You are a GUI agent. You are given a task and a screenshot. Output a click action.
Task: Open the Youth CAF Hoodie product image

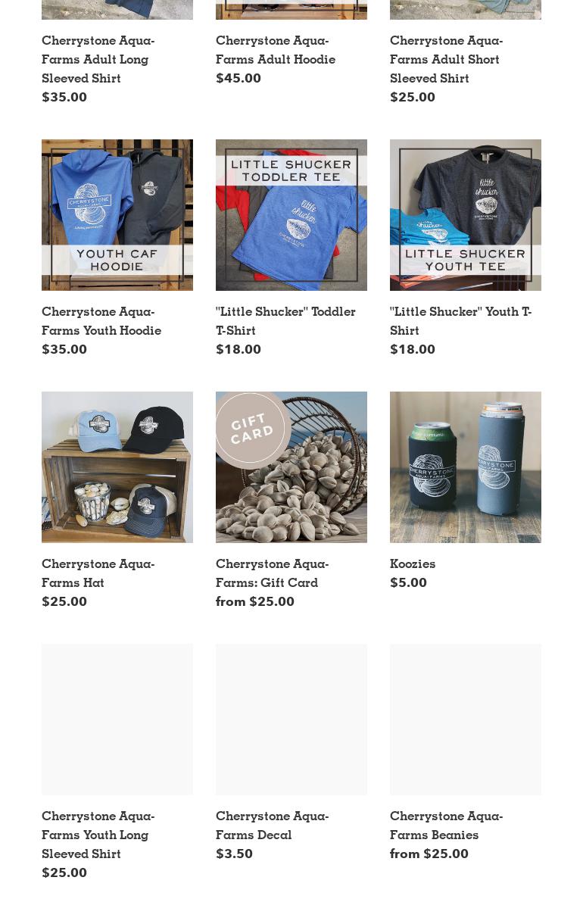coord(117,215)
